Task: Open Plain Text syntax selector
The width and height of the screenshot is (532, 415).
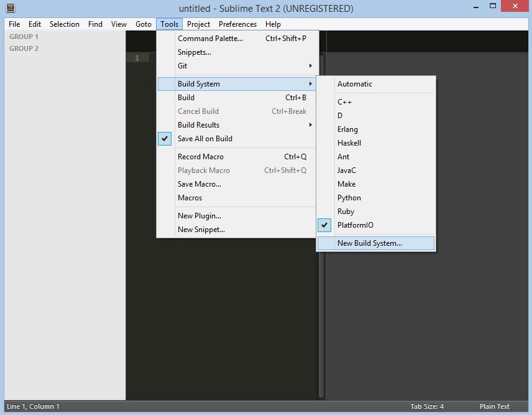Action: (494, 406)
